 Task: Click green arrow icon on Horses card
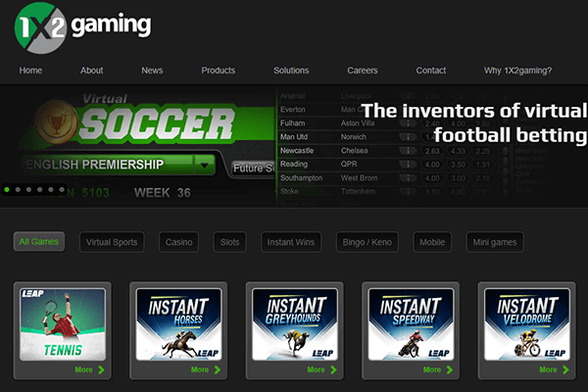click(x=218, y=369)
